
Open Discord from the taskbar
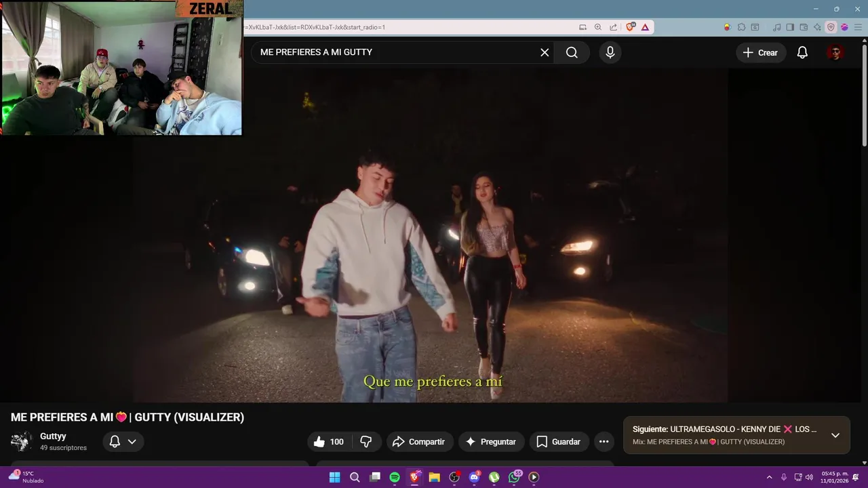click(x=475, y=477)
